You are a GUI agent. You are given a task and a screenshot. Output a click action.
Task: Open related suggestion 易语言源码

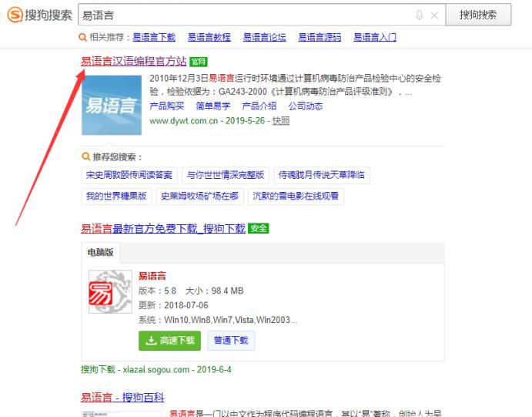(x=320, y=37)
